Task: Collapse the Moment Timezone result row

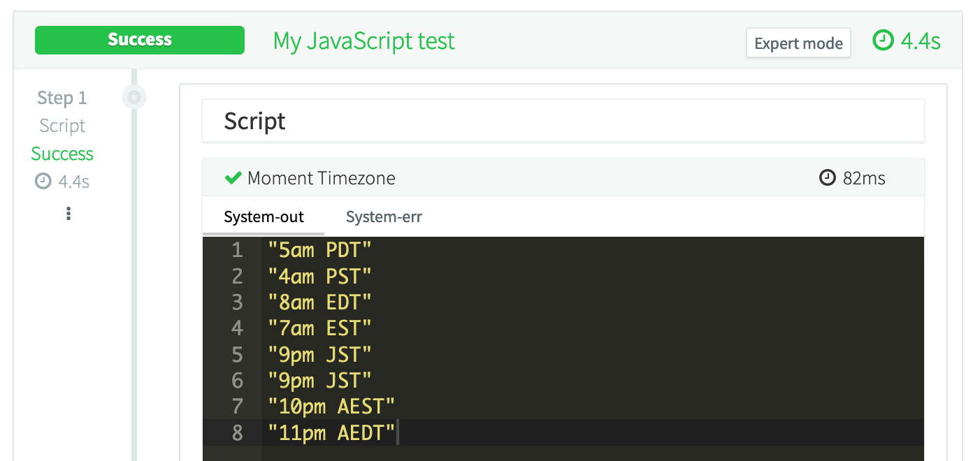Action: (x=563, y=178)
